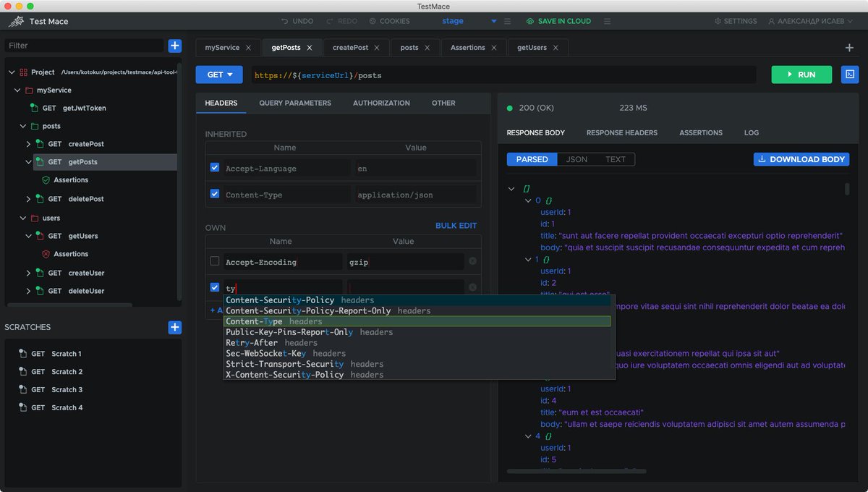Click the BULK EDIT link
Viewport: 868px width, 492px height.
tap(456, 226)
